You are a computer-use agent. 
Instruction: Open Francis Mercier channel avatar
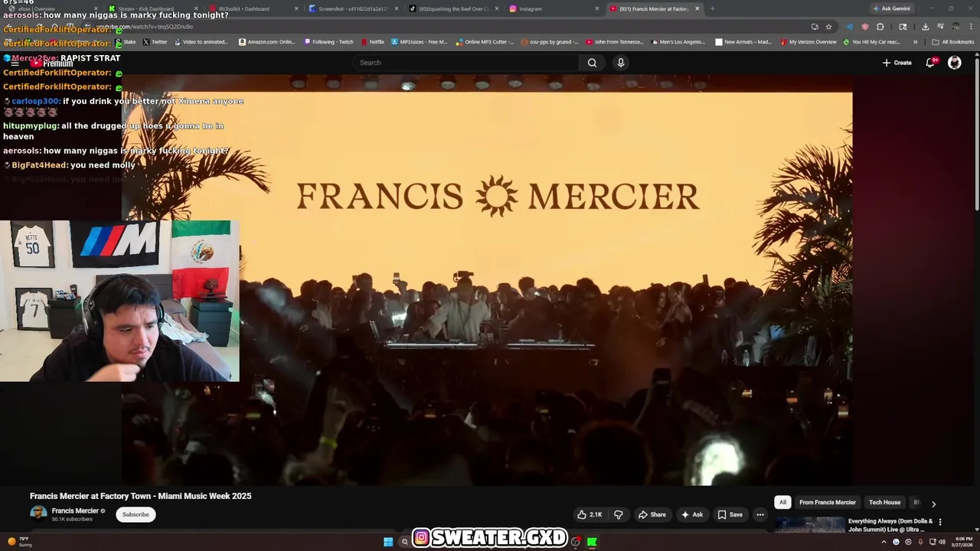point(38,514)
